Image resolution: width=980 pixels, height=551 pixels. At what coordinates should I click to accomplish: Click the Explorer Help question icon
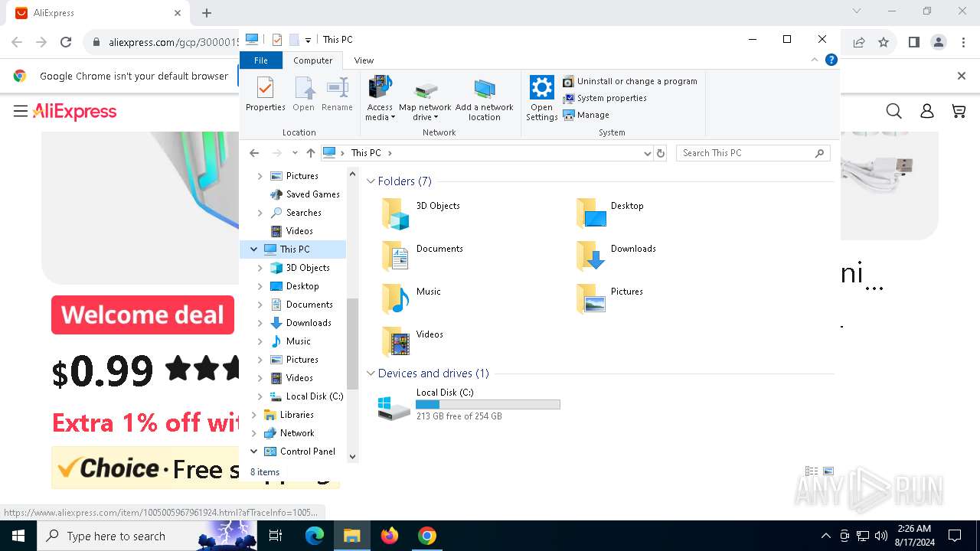coord(831,60)
